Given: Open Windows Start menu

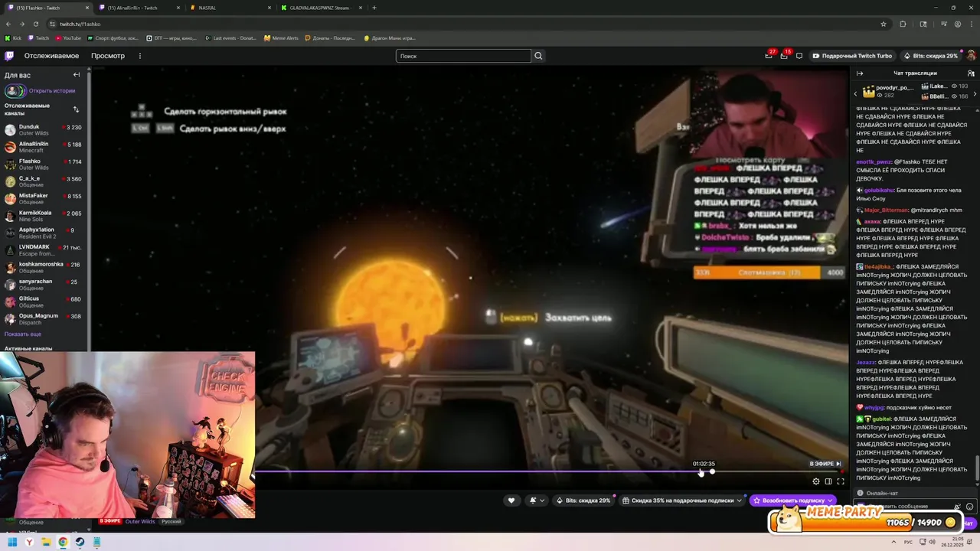Looking at the screenshot, I should coord(12,542).
